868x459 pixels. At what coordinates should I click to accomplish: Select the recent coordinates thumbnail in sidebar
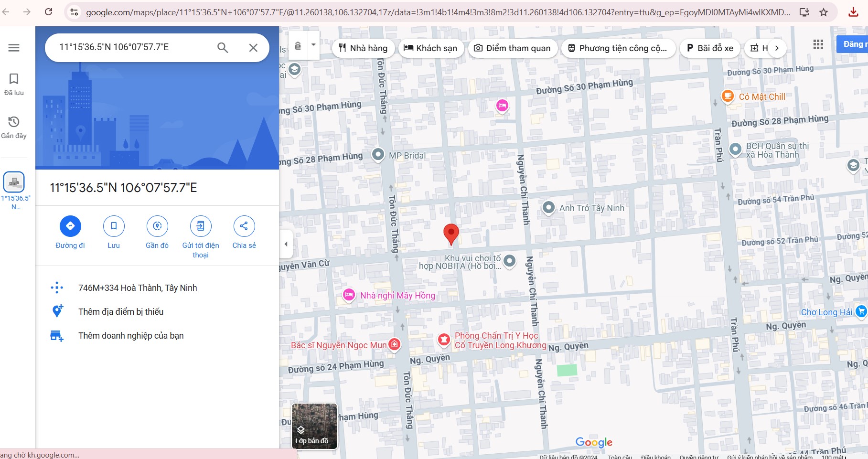point(14,182)
